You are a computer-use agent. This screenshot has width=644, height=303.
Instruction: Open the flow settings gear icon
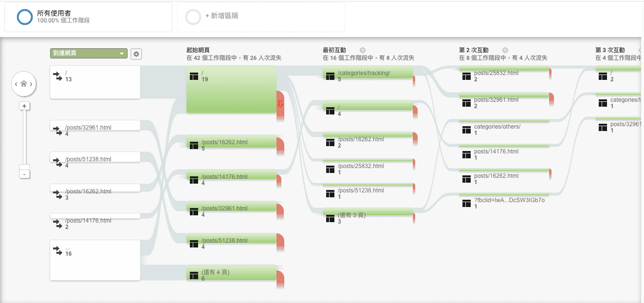click(136, 54)
